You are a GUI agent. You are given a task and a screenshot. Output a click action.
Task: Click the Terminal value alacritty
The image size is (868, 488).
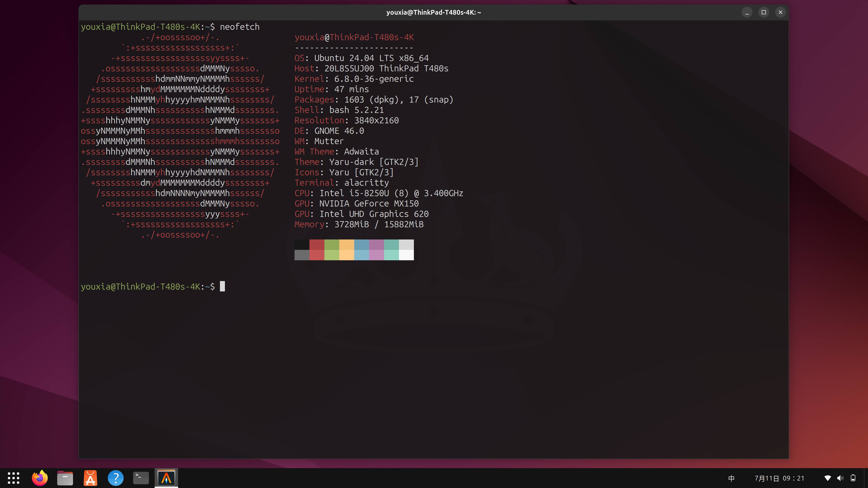[366, 183]
